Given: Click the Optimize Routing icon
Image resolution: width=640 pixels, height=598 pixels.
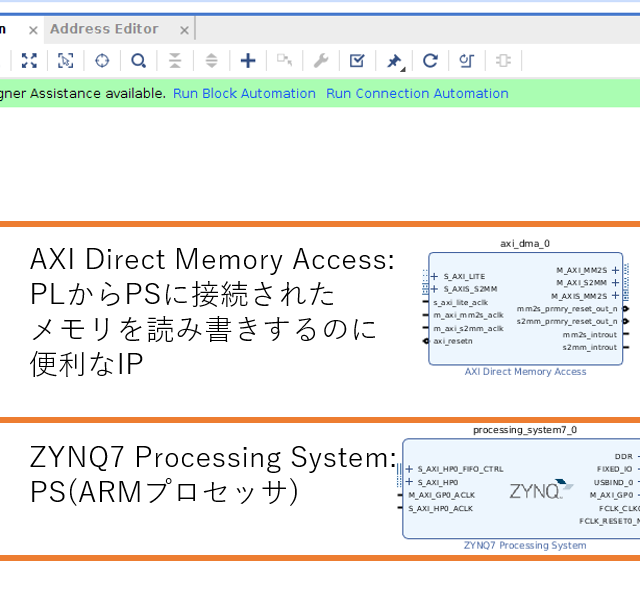Looking at the screenshot, I should coord(466,61).
